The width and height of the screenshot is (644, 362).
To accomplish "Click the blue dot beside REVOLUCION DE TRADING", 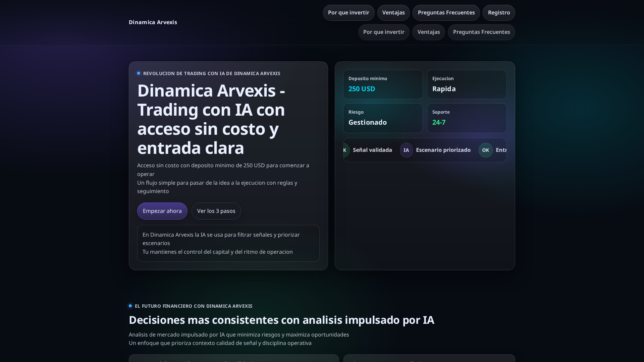I will (139, 73).
